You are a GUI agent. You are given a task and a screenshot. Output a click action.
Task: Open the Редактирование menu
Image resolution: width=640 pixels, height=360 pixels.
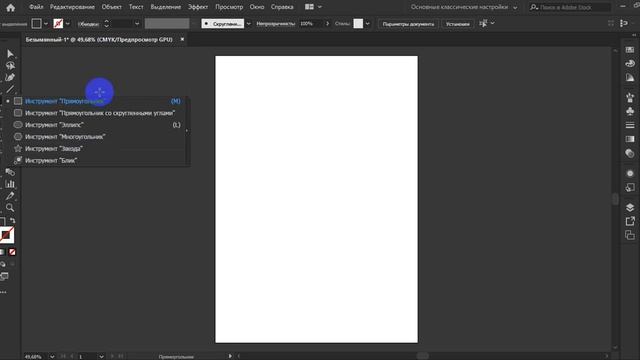72,7
